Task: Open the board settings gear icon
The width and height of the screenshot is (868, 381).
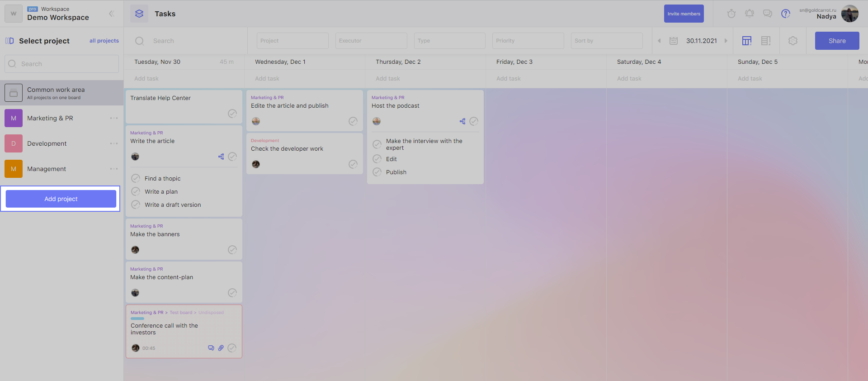Action: click(793, 41)
